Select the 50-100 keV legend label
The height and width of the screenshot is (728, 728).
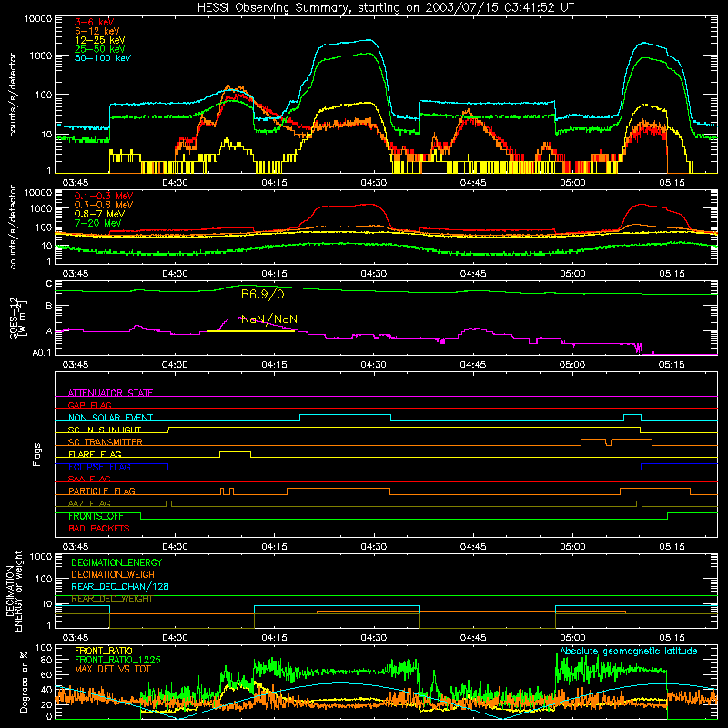(103, 58)
